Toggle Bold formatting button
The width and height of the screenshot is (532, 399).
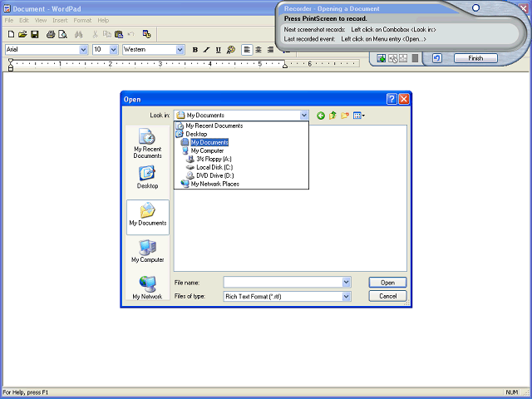coord(195,50)
